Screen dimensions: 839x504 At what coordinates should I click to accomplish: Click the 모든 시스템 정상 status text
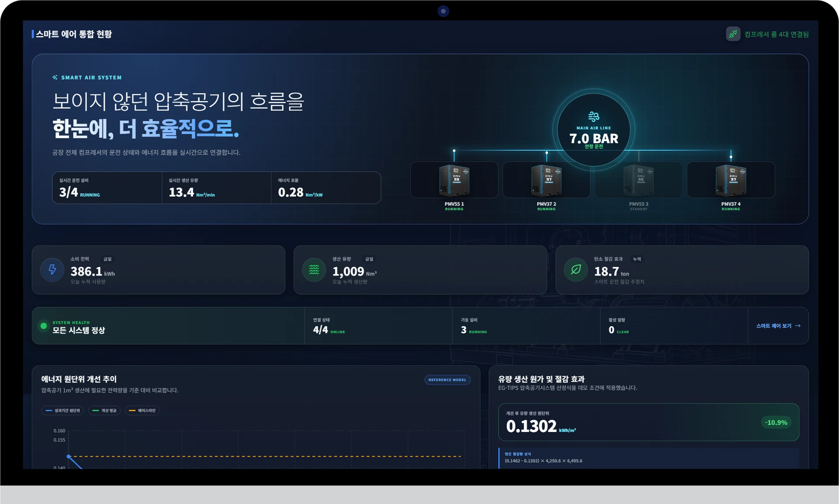tap(79, 330)
